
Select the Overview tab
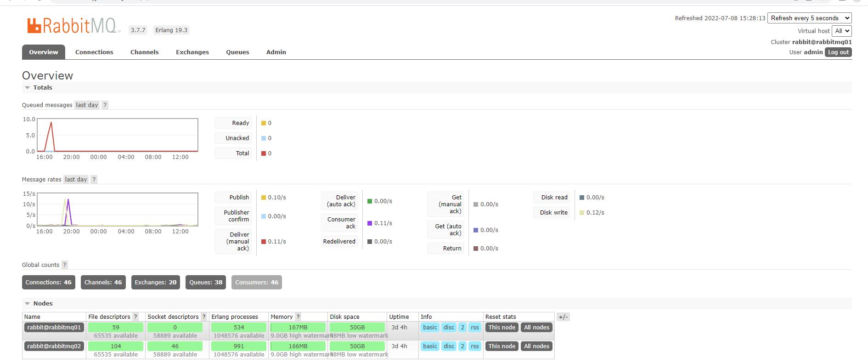tap(44, 52)
